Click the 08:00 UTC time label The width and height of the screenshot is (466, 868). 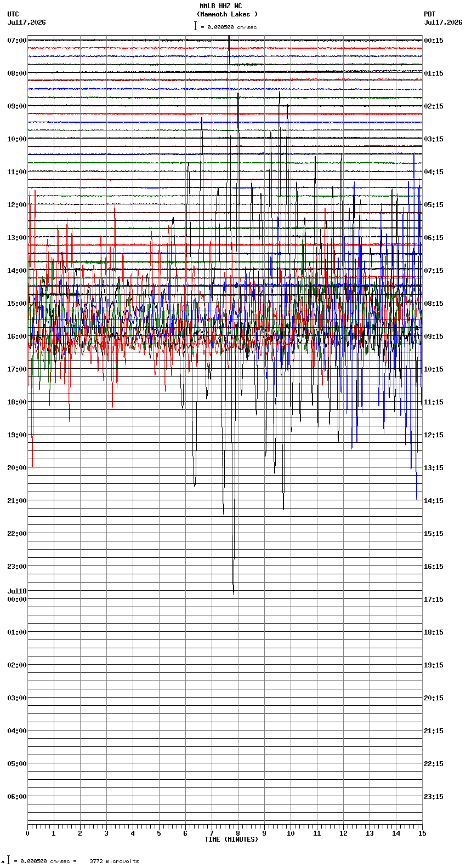[17, 73]
